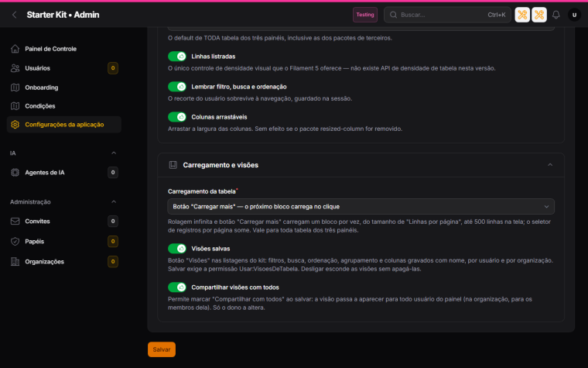Image resolution: width=588 pixels, height=368 pixels.
Task: Click the Onboarding map icon
Action: coord(15,88)
